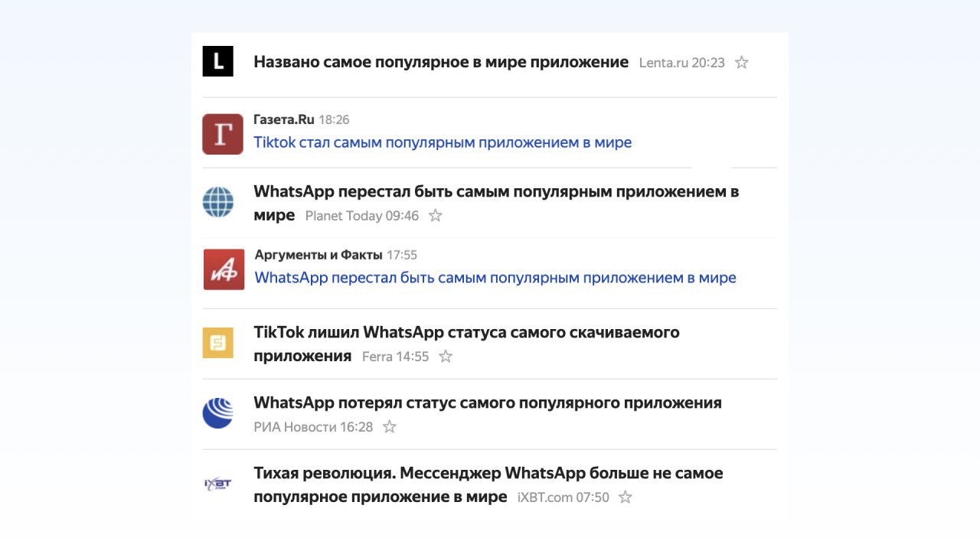The width and height of the screenshot is (980, 551).
Task: Click source label Planet Today 09:46
Action: (x=362, y=216)
